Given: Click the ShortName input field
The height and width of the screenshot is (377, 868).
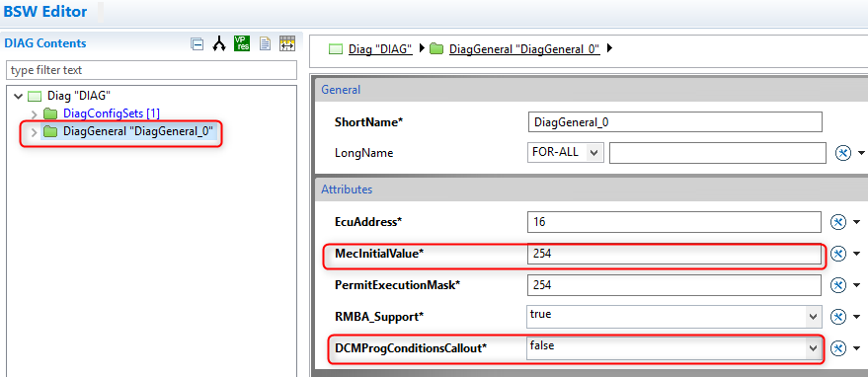Looking at the screenshot, I should 675,122.
